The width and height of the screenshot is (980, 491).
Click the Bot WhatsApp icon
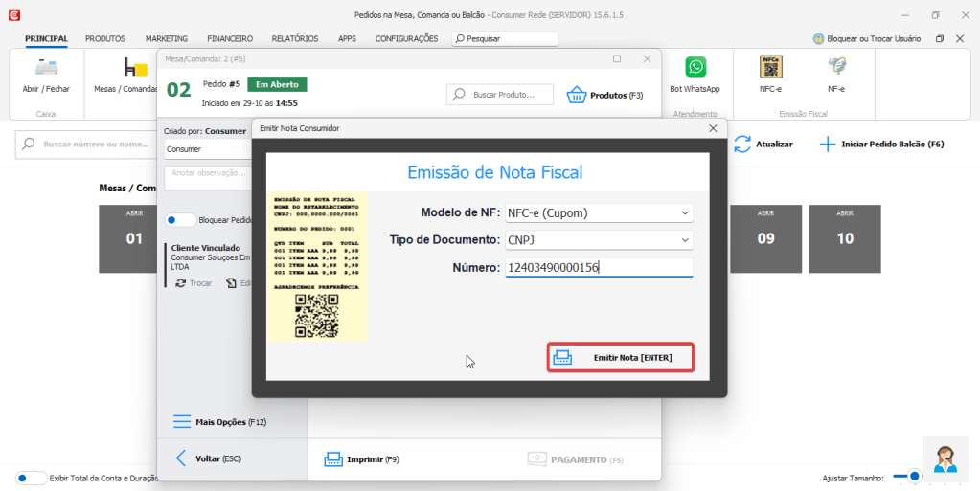695,67
